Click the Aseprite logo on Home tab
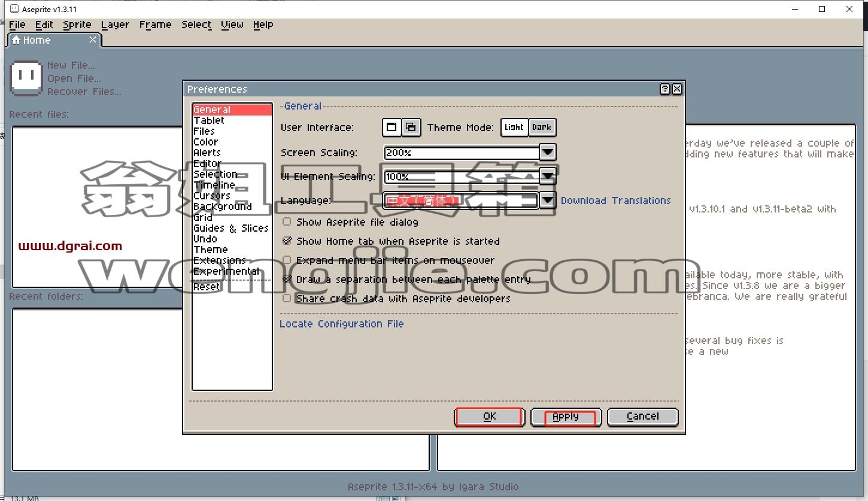 (x=26, y=78)
